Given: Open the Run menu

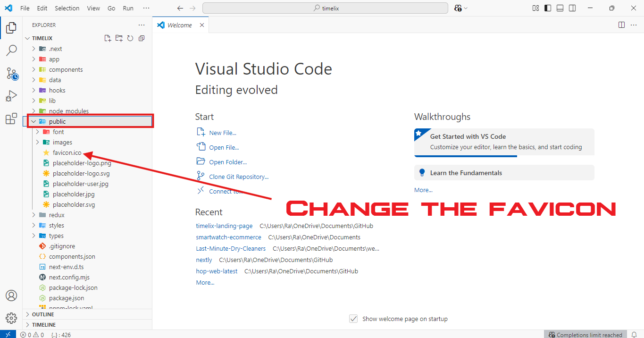Looking at the screenshot, I should click(128, 8).
